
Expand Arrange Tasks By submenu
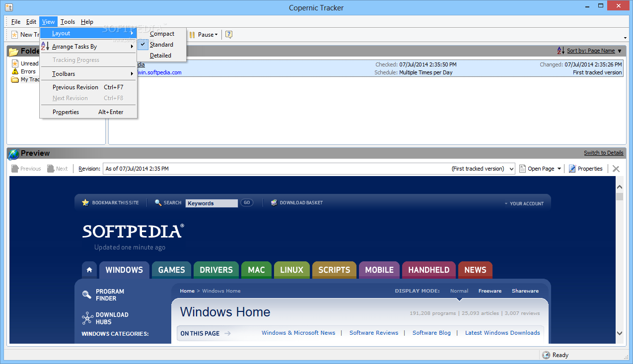tap(88, 47)
